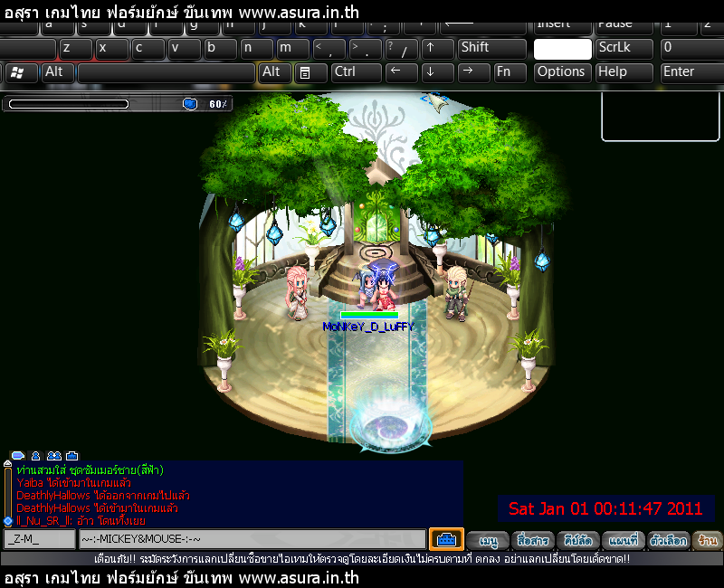Open the เมนู menu button

tap(489, 541)
